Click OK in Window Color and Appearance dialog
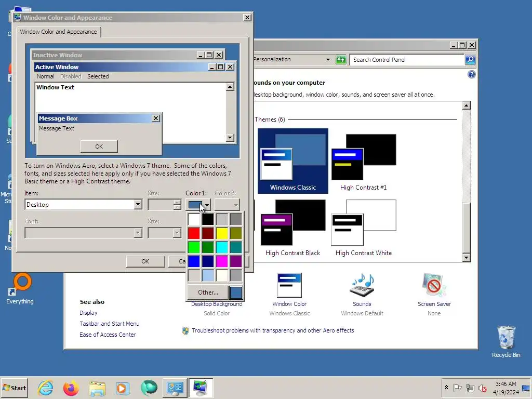The width and height of the screenshot is (532, 399). click(145, 261)
